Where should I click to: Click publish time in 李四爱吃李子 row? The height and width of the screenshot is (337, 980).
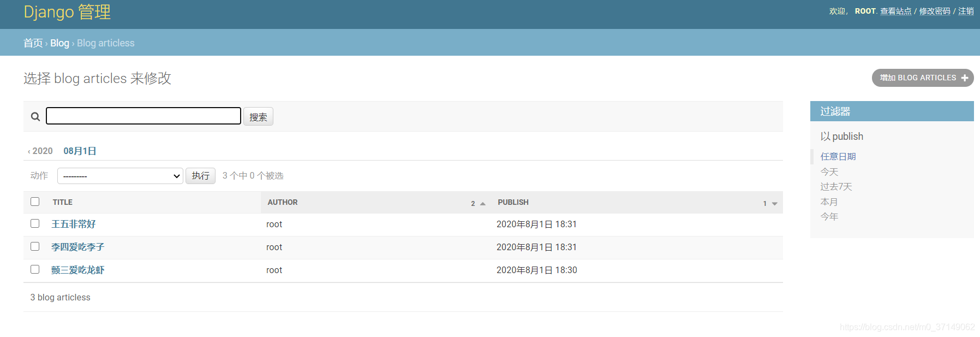(x=536, y=247)
